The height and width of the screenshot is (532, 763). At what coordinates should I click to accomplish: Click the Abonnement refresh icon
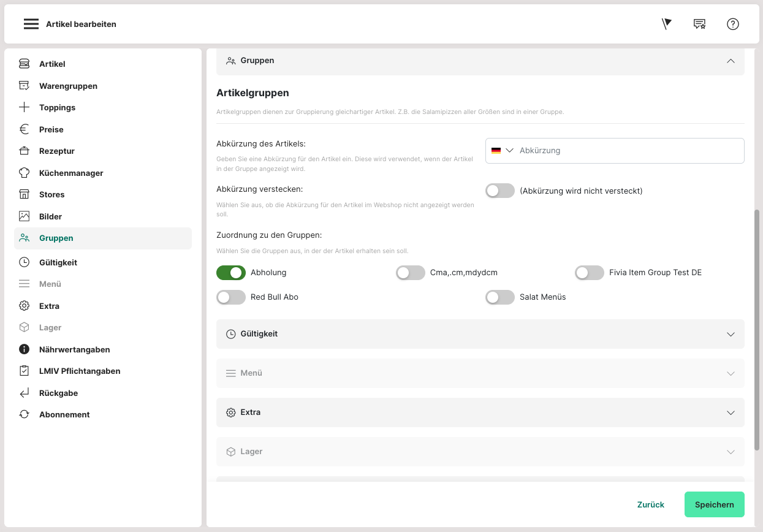click(24, 414)
